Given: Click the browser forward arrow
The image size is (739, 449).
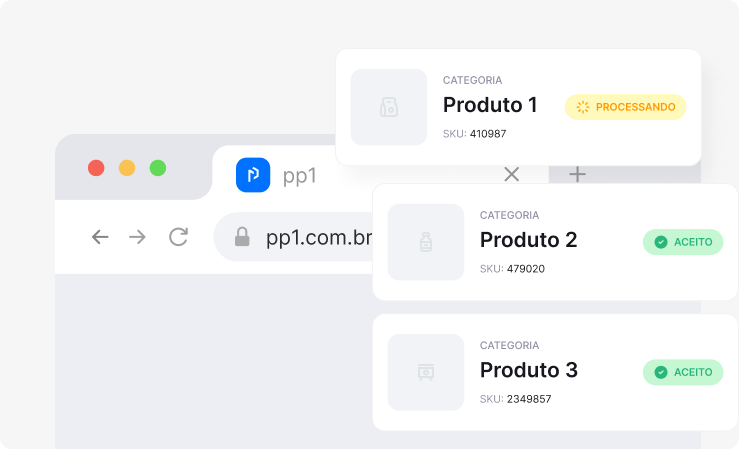Looking at the screenshot, I should click(x=137, y=237).
